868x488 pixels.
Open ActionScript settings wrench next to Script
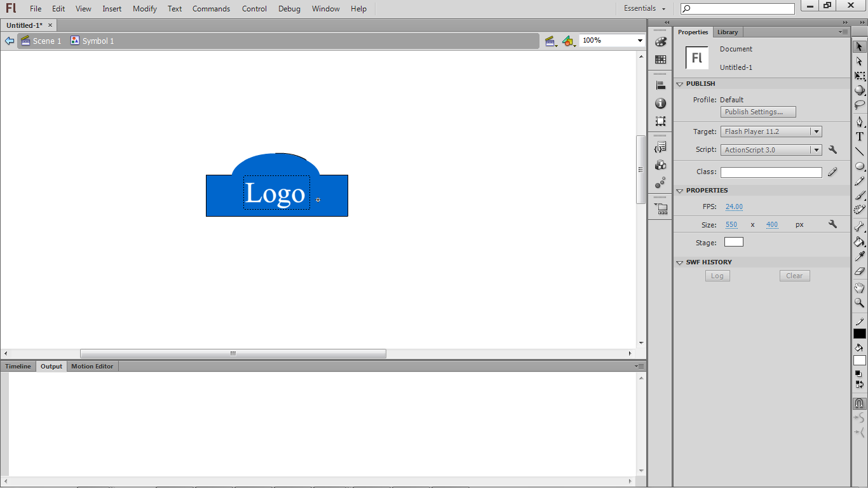[x=832, y=150]
